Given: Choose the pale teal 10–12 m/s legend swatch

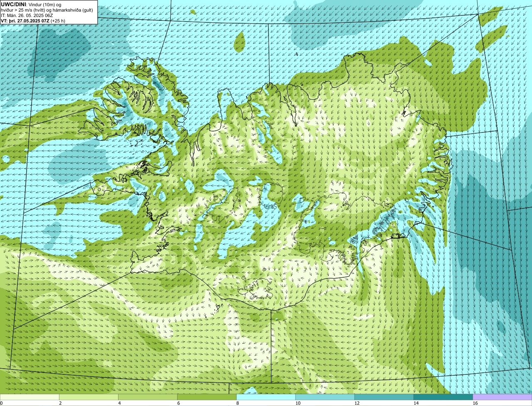Looking at the screenshot, I should [325, 397].
